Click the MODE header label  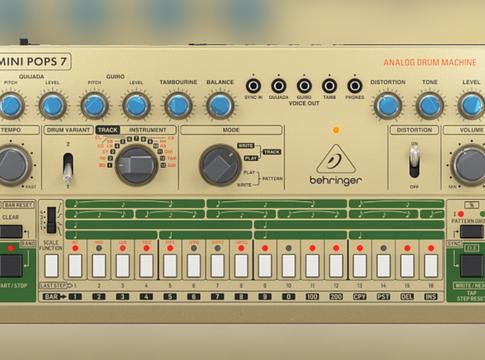point(231,130)
